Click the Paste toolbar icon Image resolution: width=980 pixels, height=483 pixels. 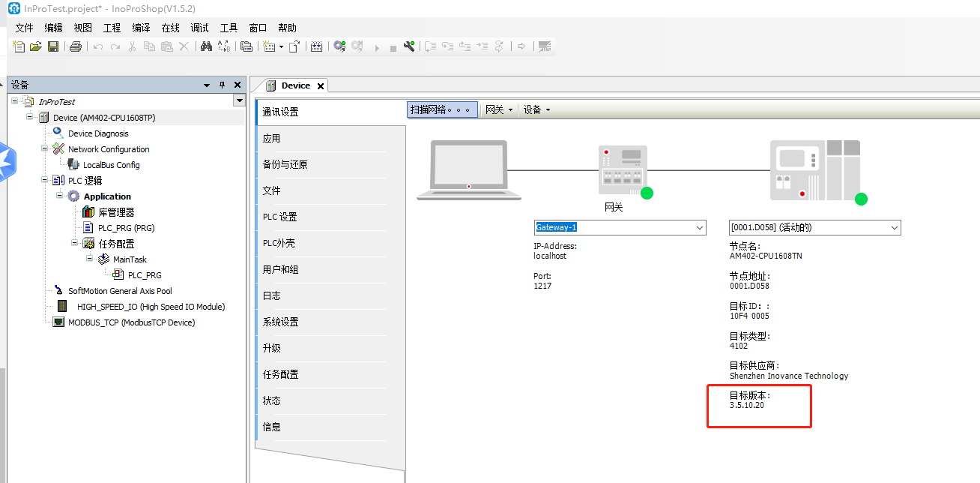point(168,46)
